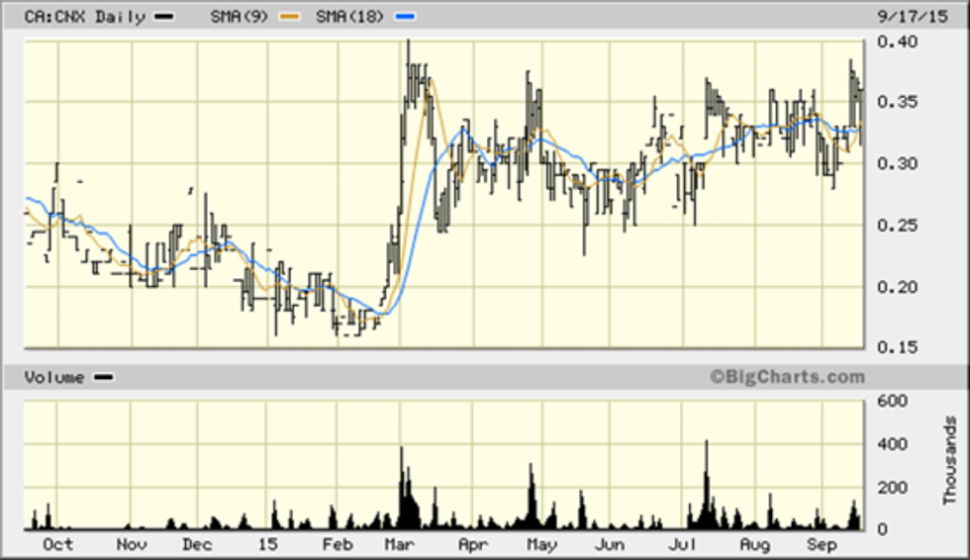Click the black Volume legend marker
Screen dimensions: 970x560
103,377
